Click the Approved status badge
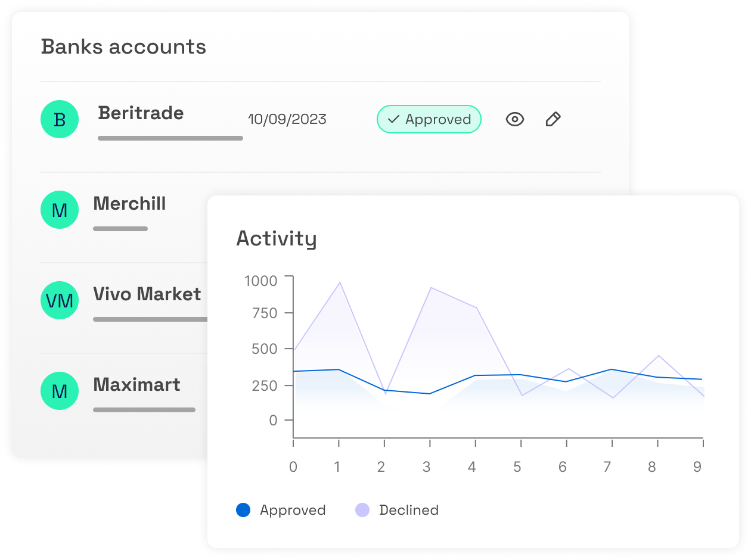Viewport: 751px width, 560px height. click(x=429, y=119)
